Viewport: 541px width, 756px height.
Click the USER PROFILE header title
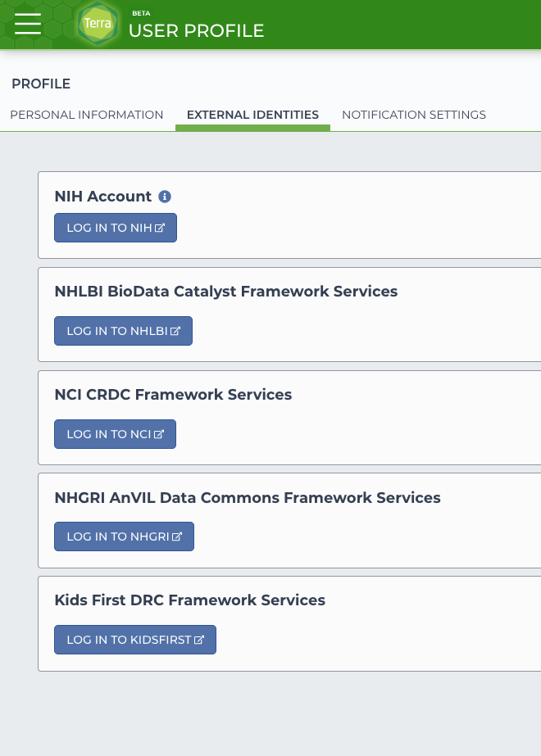tap(197, 31)
